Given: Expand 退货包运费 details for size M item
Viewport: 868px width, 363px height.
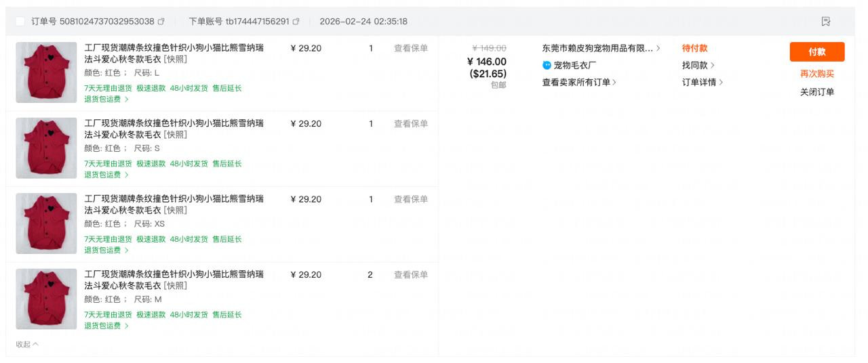Looking at the screenshot, I should coord(106,326).
